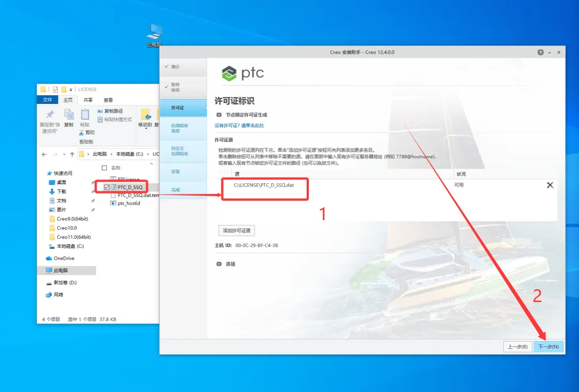
Task: Switch to the 查看 ribbon tab in Explorer
Action: [x=108, y=100]
